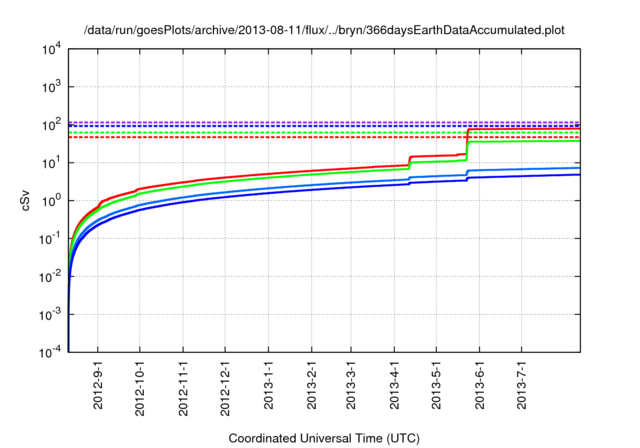Click the 2013-7-1 date label
640x448 pixels.
(x=522, y=385)
